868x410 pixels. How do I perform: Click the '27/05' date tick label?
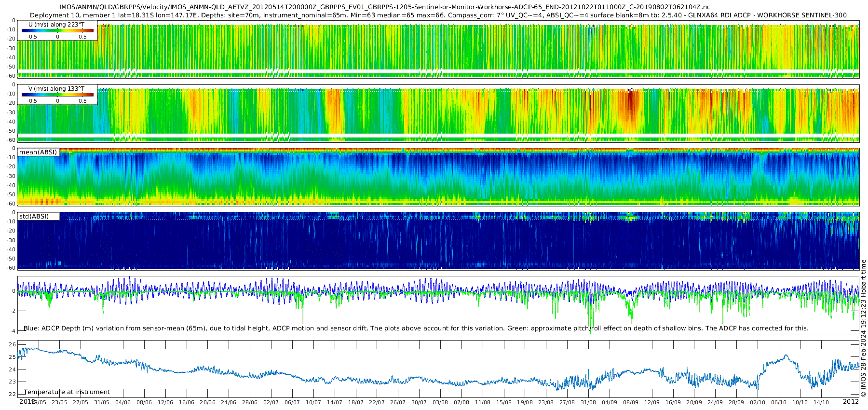(x=81, y=402)
